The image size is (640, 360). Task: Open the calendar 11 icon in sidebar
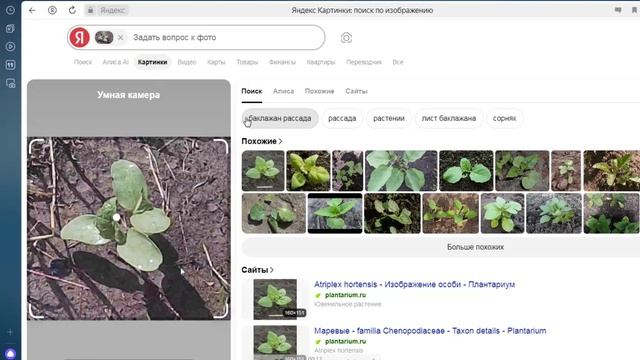(x=11, y=64)
